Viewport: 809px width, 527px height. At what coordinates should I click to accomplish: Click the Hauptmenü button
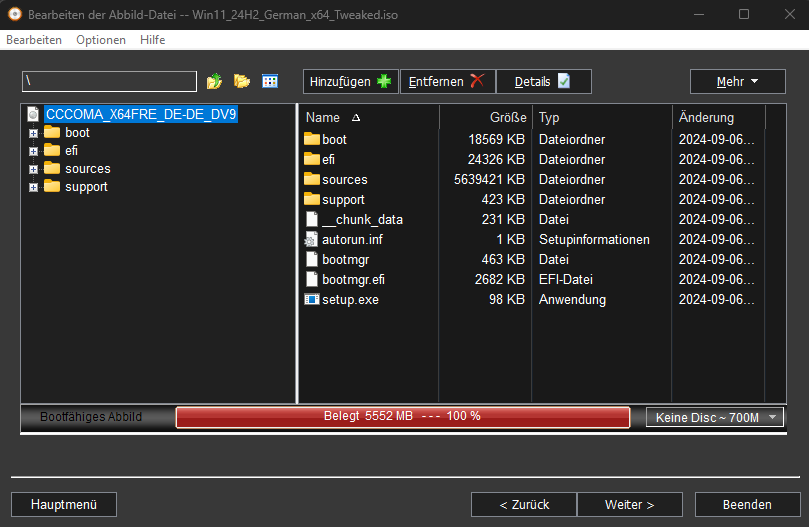point(64,504)
